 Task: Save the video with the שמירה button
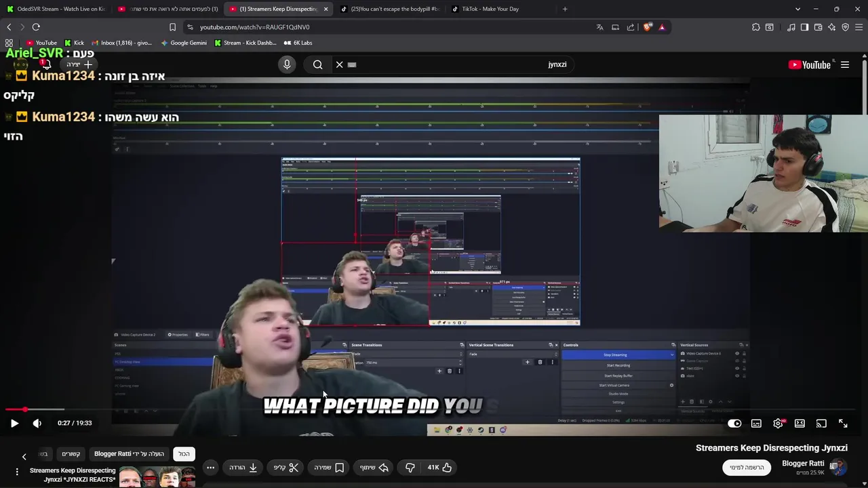click(x=329, y=467)
